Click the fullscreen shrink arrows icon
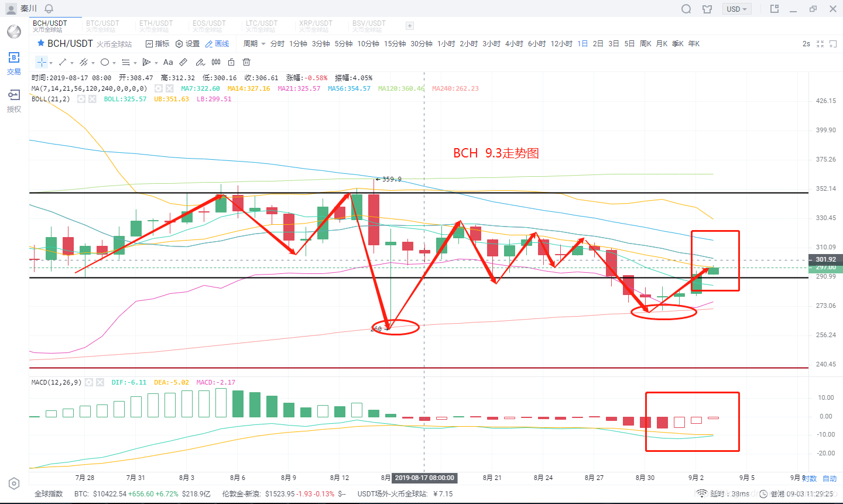The height and width of the screenshot is (504, 843). pos(820,44)
